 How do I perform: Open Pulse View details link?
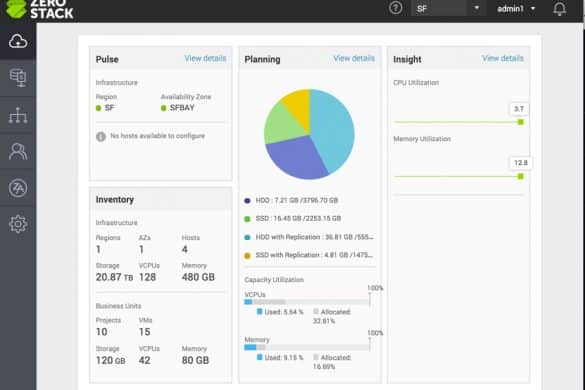[205, 58]
